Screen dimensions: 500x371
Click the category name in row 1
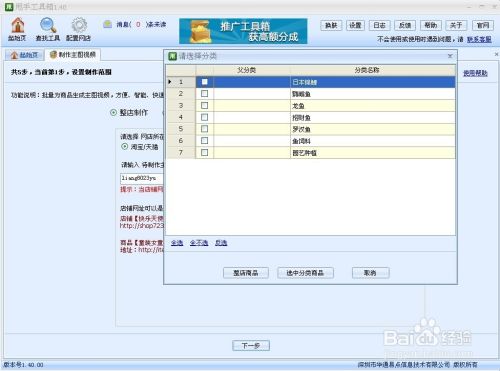373,82
